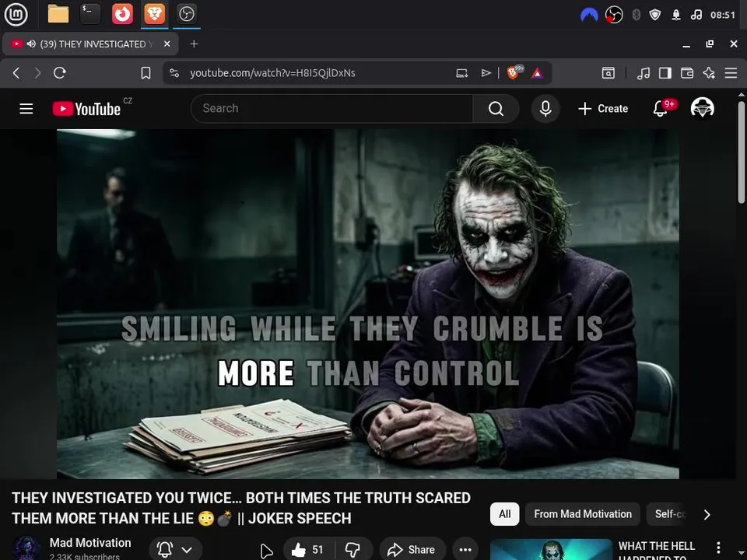Image resolution: width=747 pixels, height=560 pixels.
Task: Open the Linux Mint start menu
Action: pos(16,14)
